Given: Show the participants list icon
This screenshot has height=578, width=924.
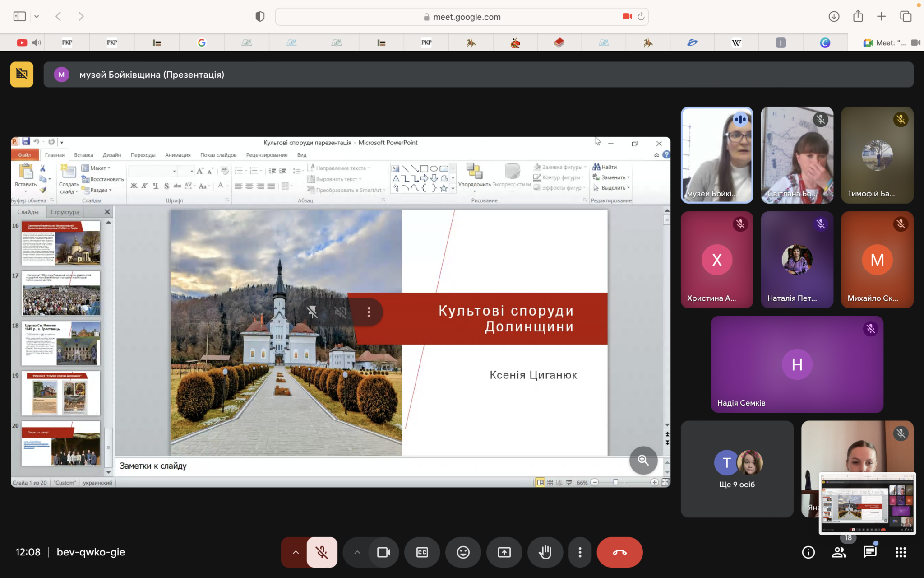Looking at the screenshot, I should tap(839, 552).
